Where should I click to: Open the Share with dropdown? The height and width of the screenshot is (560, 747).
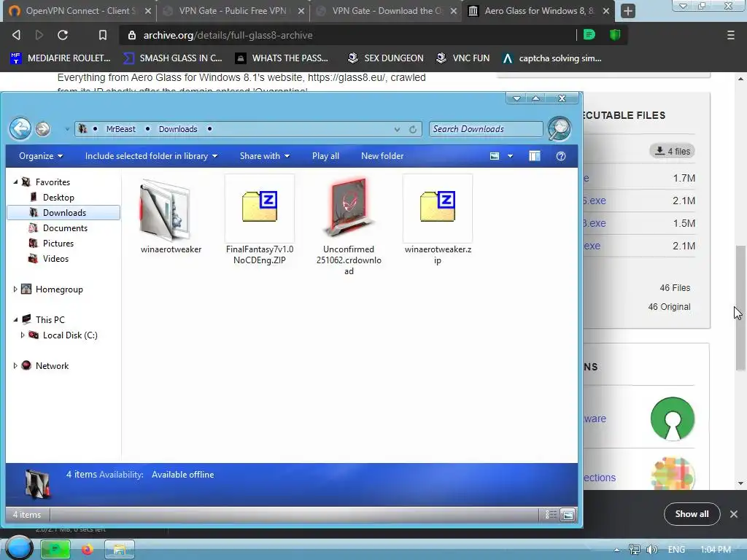point(264,156)
